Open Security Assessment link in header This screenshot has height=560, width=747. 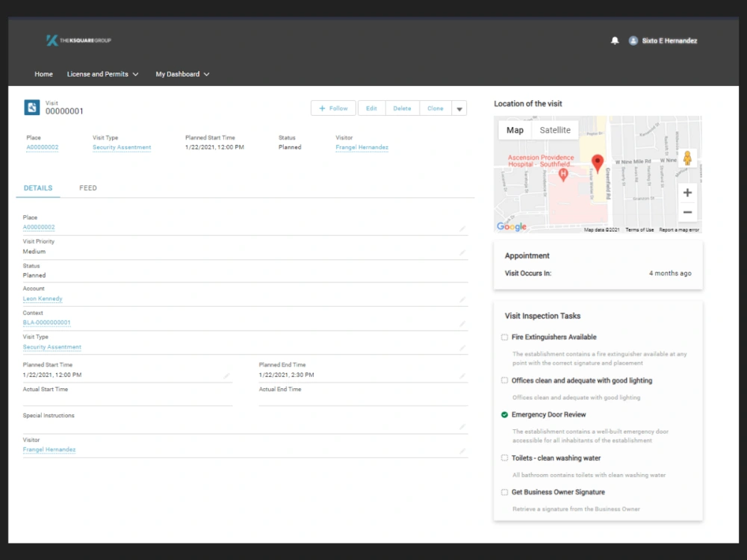(x=122, y=148)
